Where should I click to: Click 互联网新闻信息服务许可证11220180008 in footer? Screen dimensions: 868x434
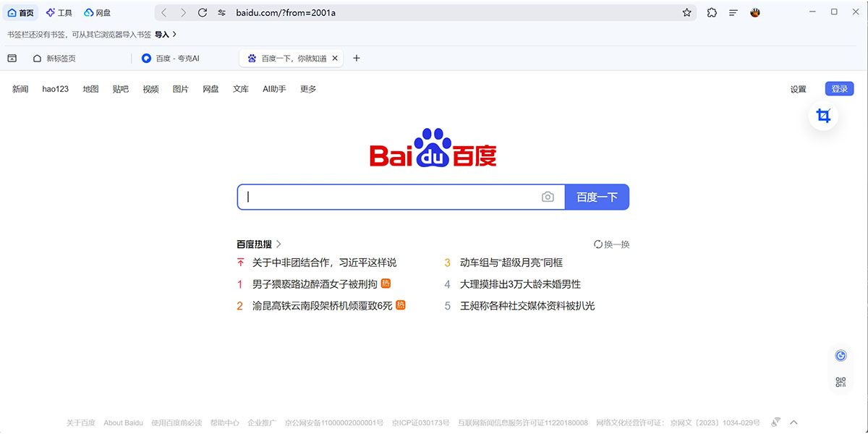pos(523,422)
